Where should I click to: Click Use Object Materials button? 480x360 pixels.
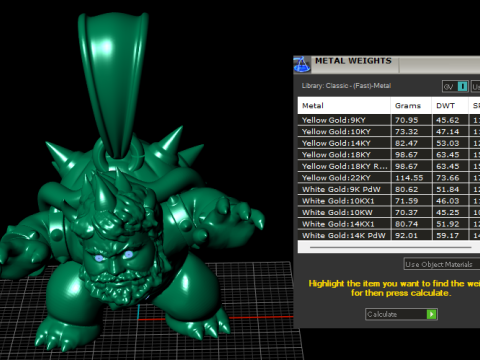pos(442,264)
